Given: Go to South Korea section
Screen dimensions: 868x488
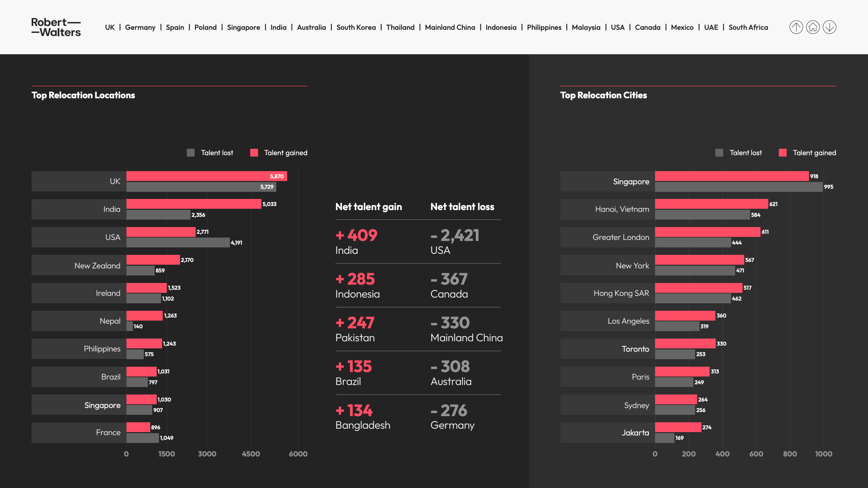Looking at the screenshot, I should pyautogui.click(x=356, y=27).
